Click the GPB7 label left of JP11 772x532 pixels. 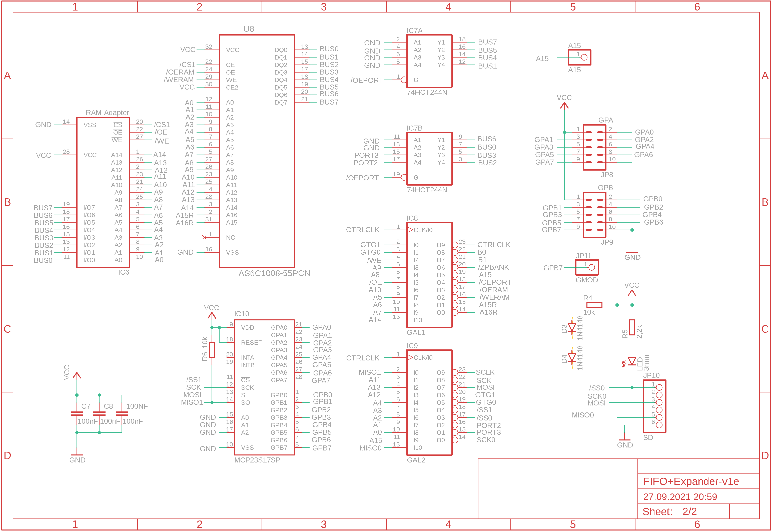553,268
